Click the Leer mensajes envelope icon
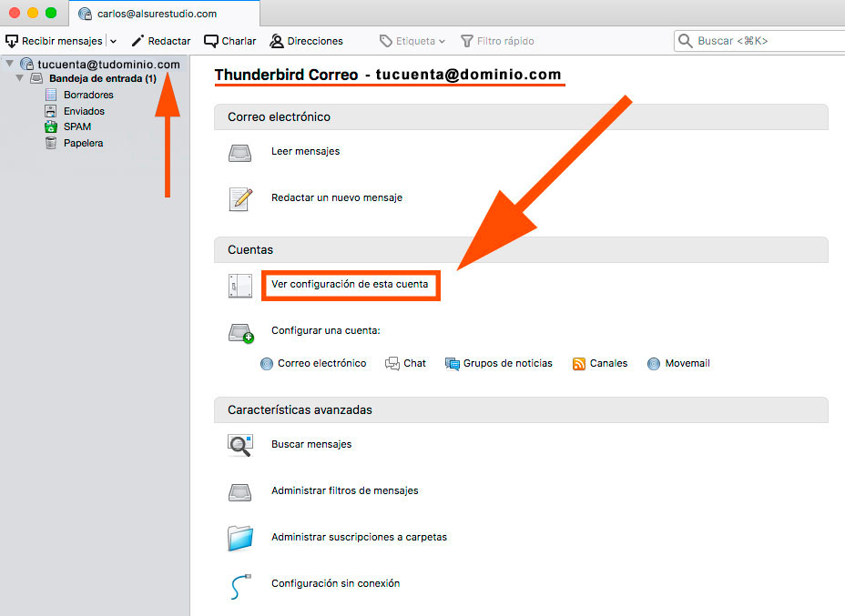Screen dimensions: 845x616 239,152
